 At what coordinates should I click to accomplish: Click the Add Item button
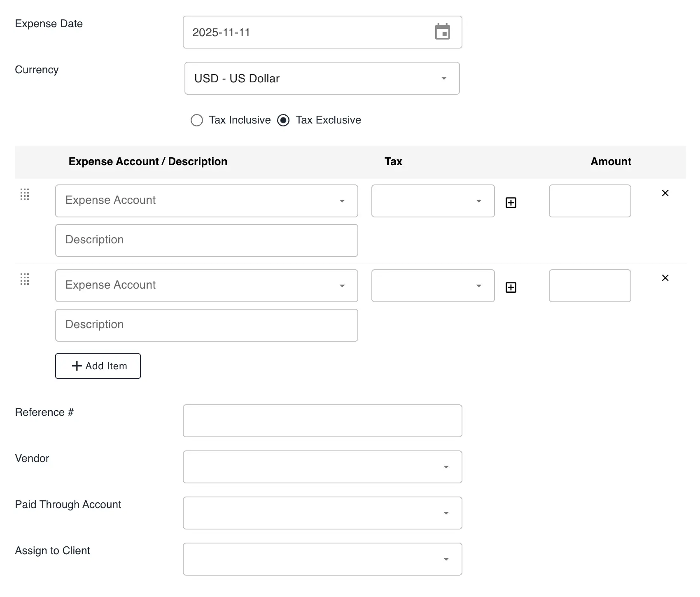(98, 366)
